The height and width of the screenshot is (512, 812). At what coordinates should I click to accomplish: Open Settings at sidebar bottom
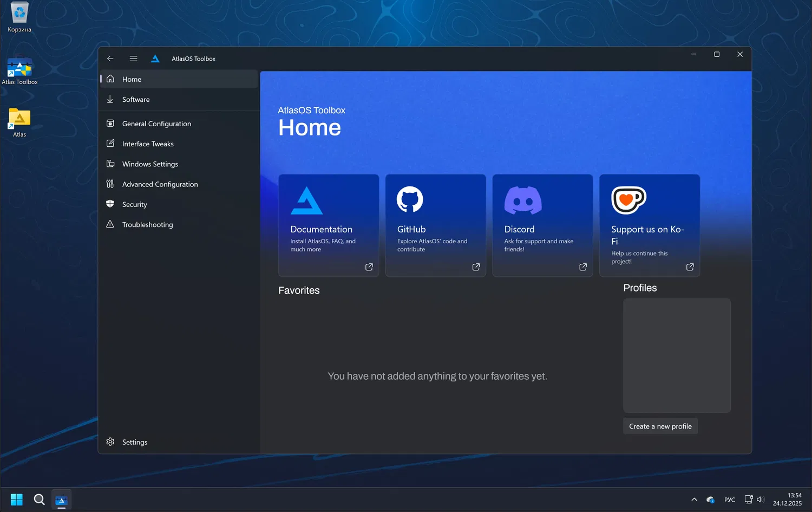pos(179,442)
